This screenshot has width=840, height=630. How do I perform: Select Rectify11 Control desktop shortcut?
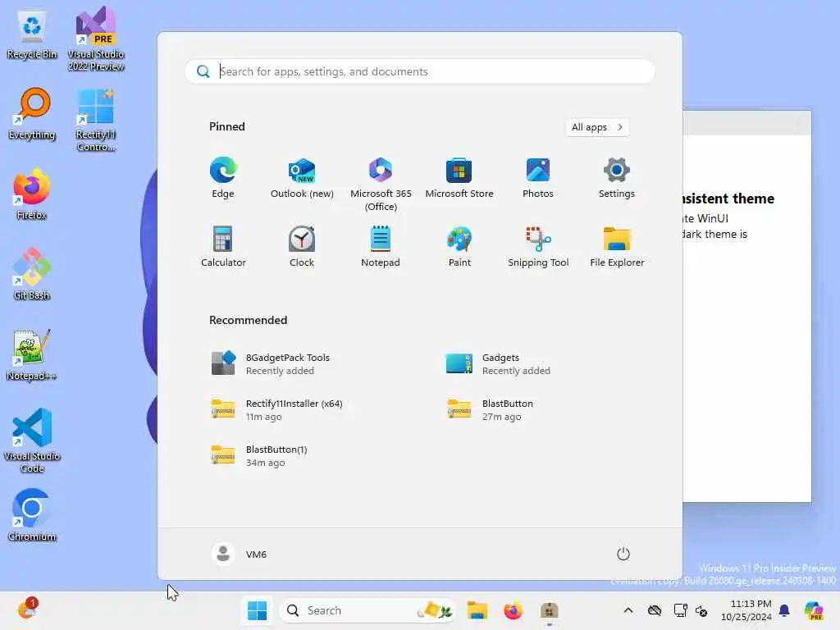point(96,120)
